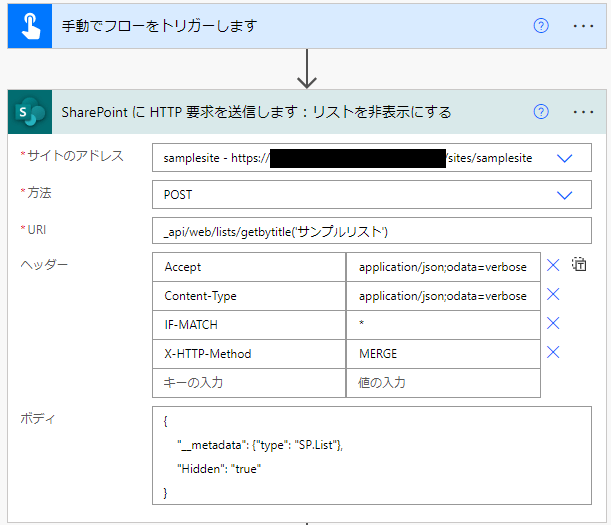Click the サイトのアドレス label
The image size is (611, 525).
(75, 156)
